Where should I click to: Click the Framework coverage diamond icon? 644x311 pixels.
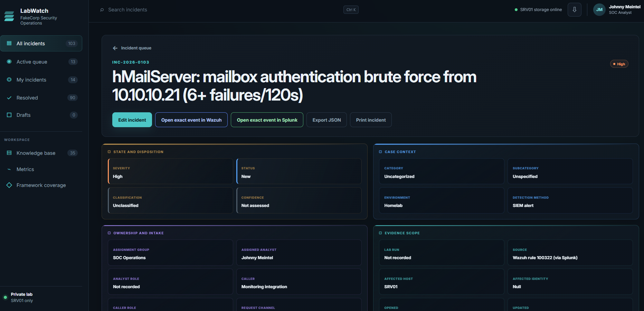click(9, 185)
